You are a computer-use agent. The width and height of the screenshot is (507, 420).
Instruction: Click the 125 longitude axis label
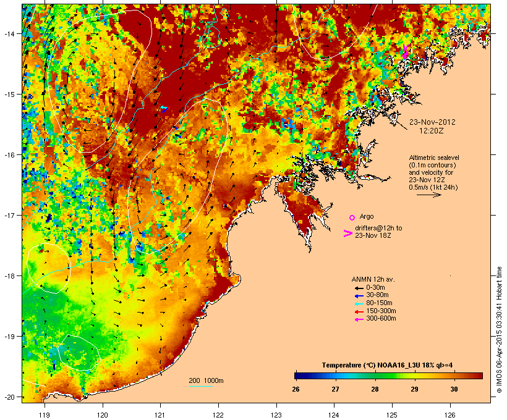coord(392,415)
